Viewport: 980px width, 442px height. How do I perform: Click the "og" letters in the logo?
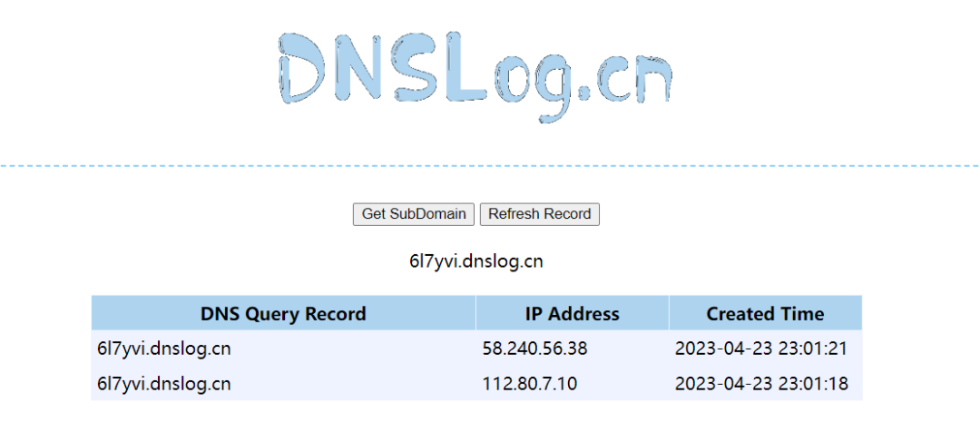533,87
